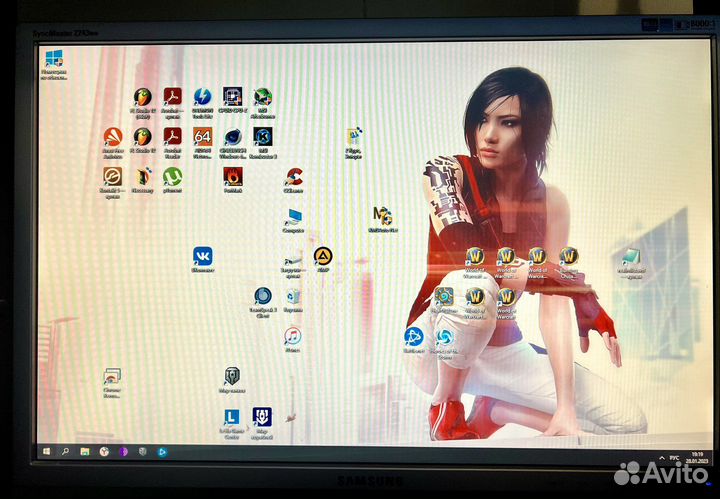Image resolution: width=720 pixels, height=499 pixels.
Task: Open Acrobat Reader icon in second row
Action: tap(172, 137)
